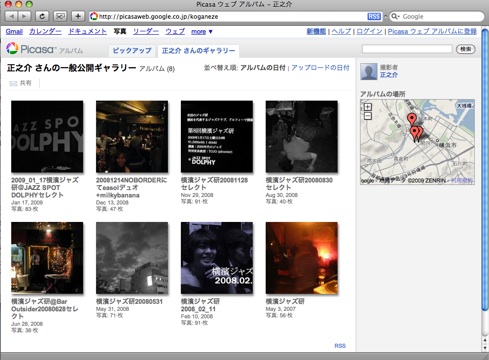Click the Picasa search input field

pyautogui.click(x=407, y=49)
